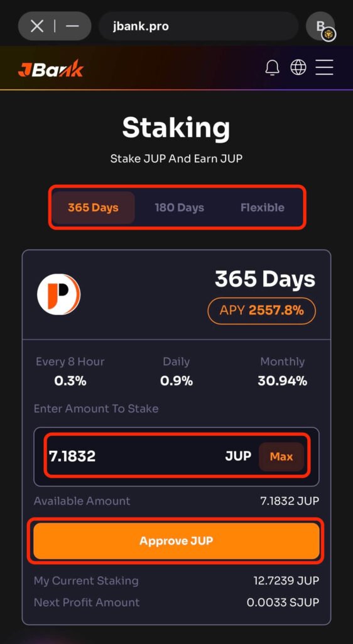The height and width of the screenshot is (644, 353).
Task: Click the Monthly 30.94% rate
Action: point(283,381)
